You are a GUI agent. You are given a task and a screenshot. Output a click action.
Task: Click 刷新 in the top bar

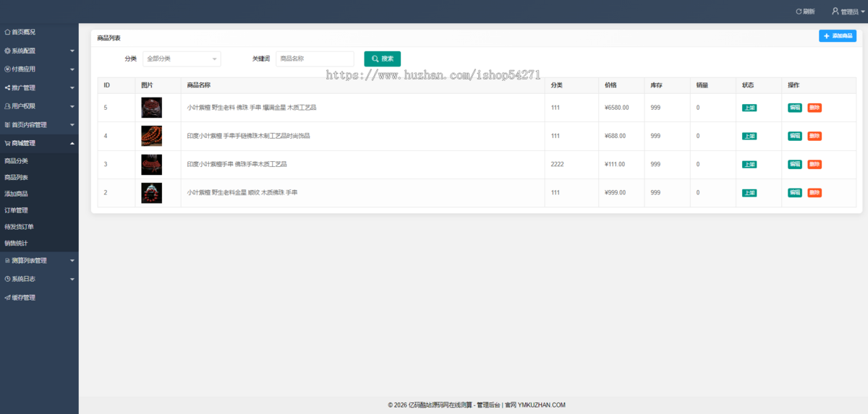tap(805, 12)
